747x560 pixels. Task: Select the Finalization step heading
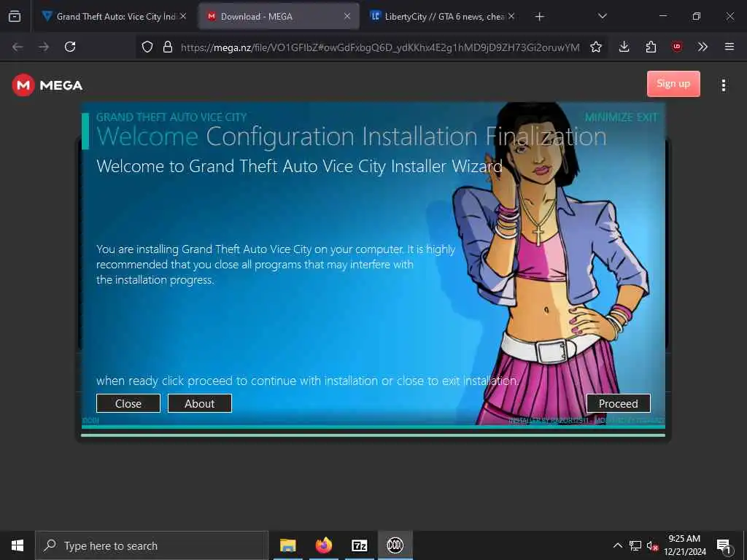pos(546,136)
